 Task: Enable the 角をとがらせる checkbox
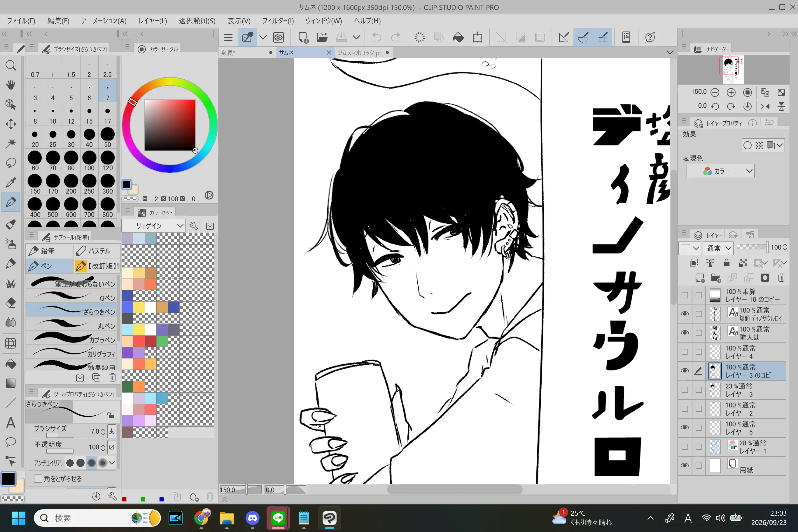coord(38,478)
